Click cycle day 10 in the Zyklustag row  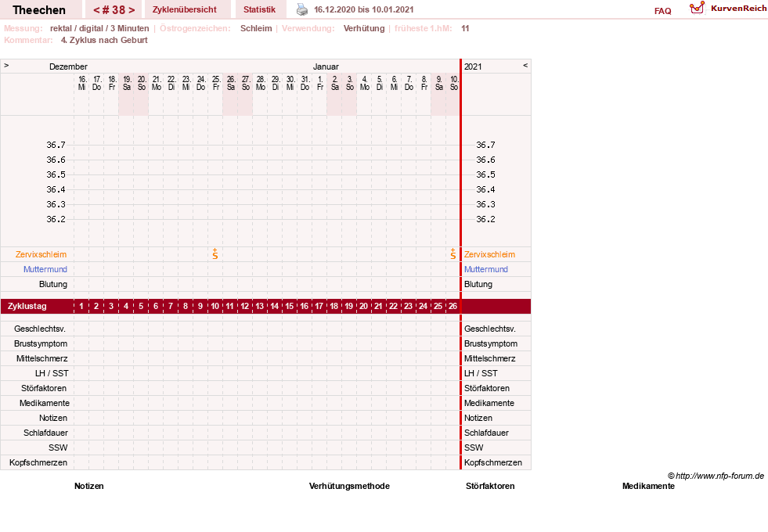[215, 307]
